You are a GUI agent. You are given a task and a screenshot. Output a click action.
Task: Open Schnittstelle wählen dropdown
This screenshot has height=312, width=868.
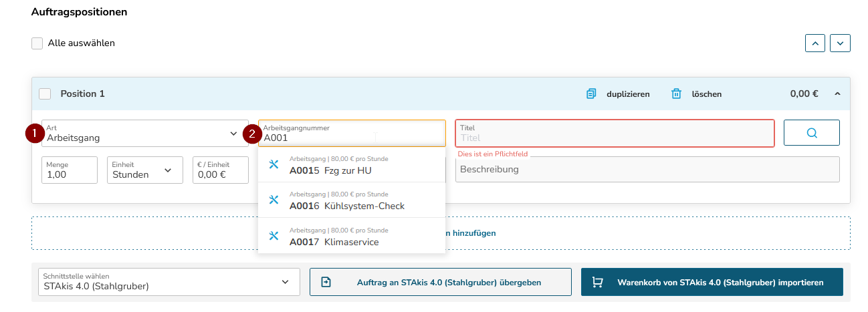[169, 282]
